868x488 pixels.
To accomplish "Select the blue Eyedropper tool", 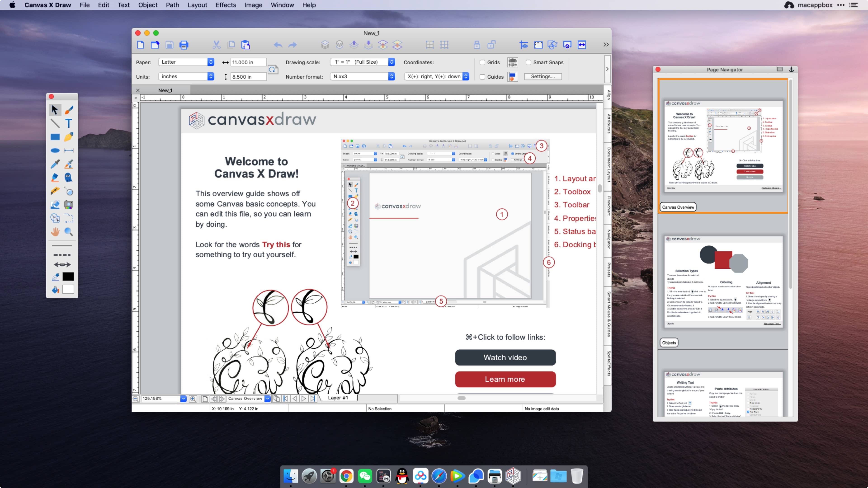I will point(55,164).
